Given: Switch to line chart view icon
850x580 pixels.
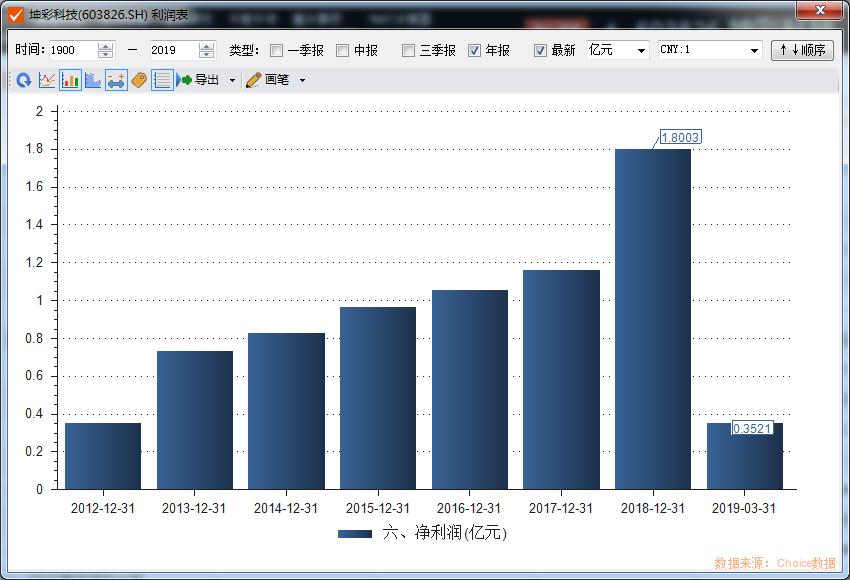Looking at the screenshot, I should pyautogui.click(x=46, y=80).
